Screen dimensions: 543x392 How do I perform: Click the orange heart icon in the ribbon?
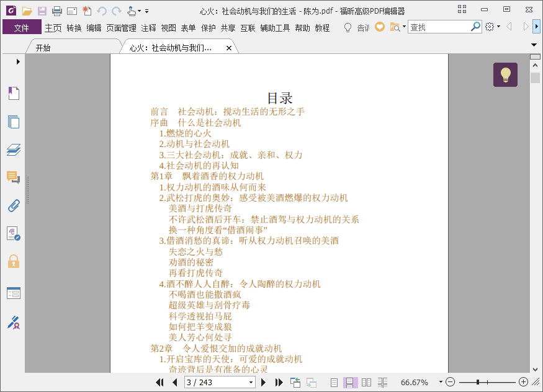click(380, 27)
